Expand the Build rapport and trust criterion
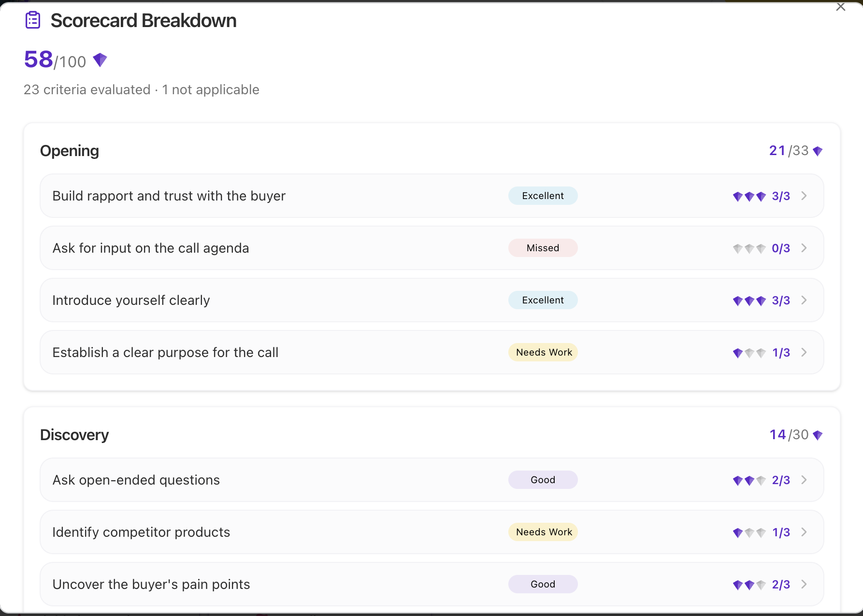Viewport: 863px width, 616px height. pos(804,196)
